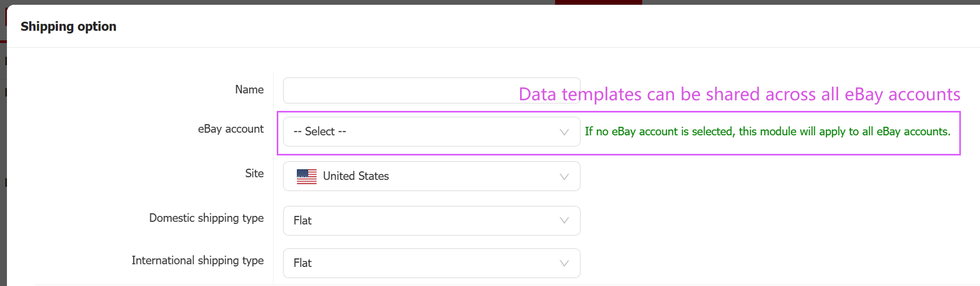980x286 pixels.
Task: Click the chevron arrow in the Site dropdown
Action: tap(564, 177)
